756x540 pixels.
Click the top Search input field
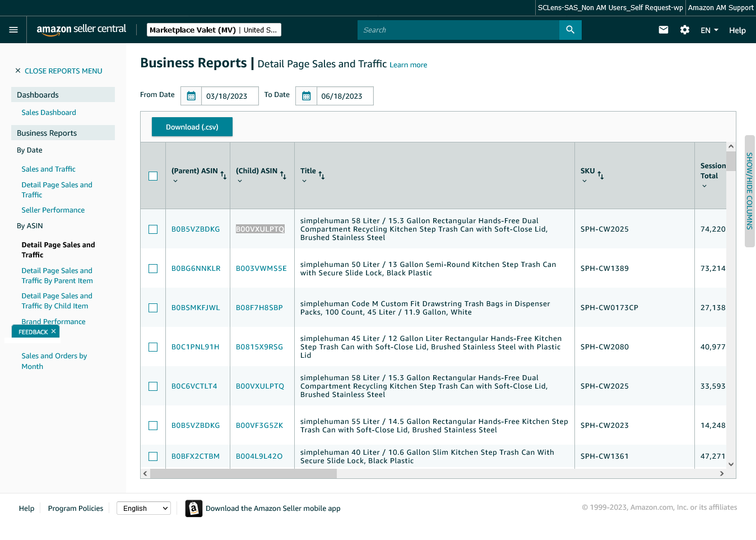click(x=458, y=30)
